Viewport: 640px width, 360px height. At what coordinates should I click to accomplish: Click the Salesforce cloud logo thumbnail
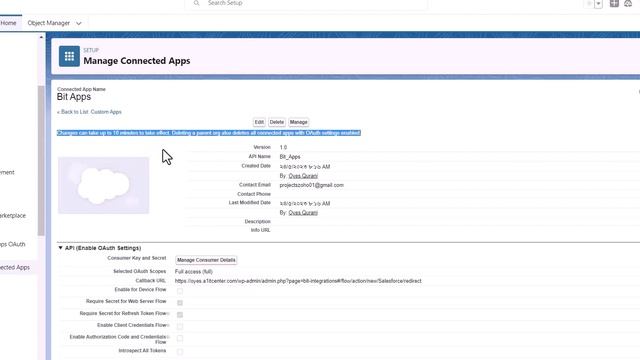(x=103, y=185)
